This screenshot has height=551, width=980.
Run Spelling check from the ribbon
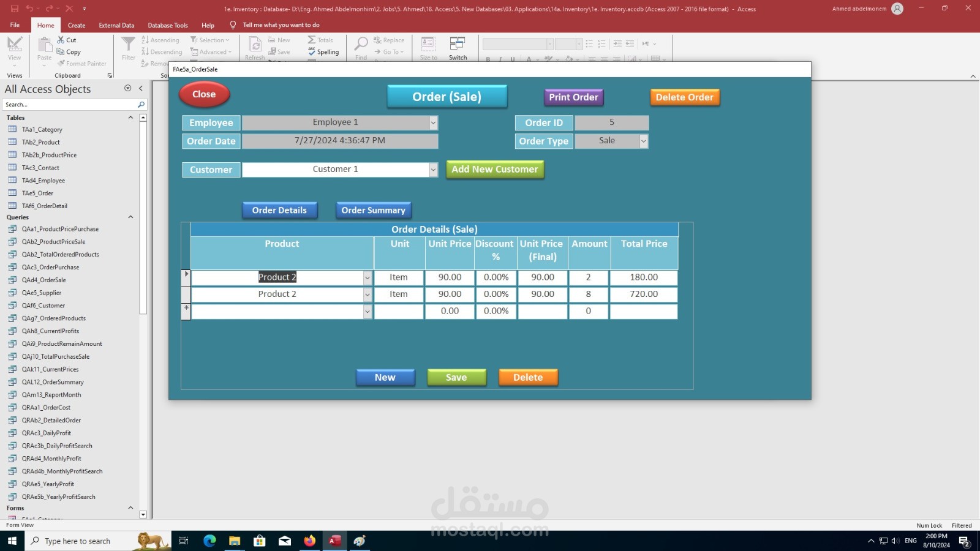323,52
